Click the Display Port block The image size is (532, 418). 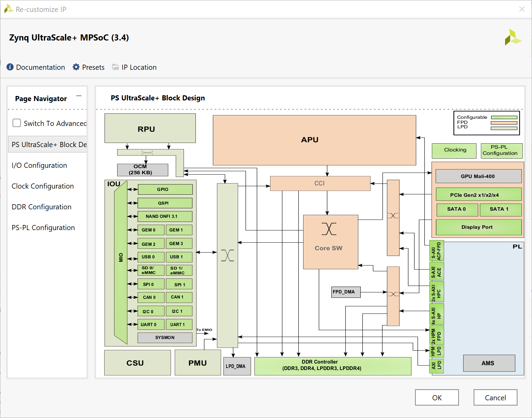coord(479,227)
